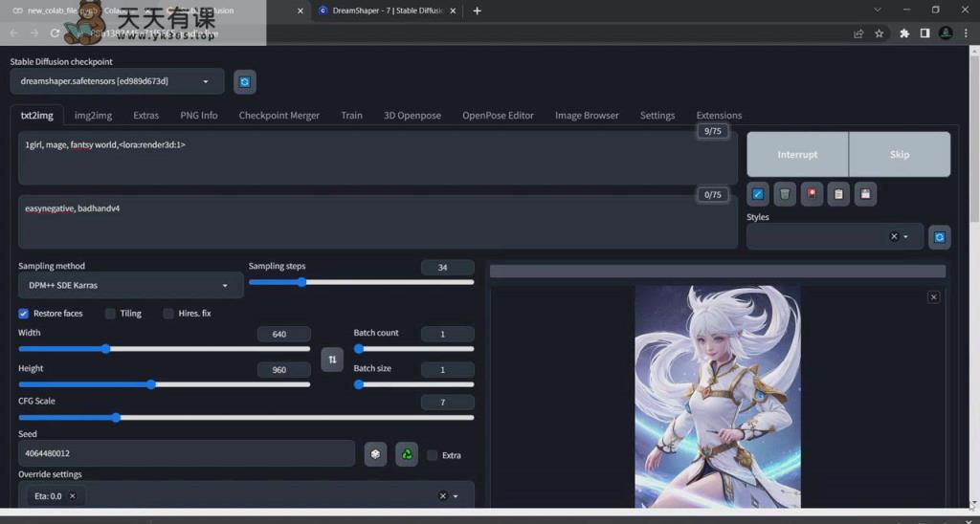The image size is (980, 524).
Task: Open the Extensions tab
Action: (x=720, y=116)
